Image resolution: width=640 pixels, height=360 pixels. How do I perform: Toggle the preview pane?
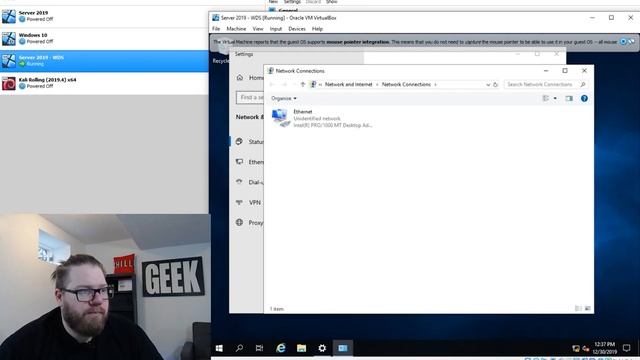click(569, 98)
